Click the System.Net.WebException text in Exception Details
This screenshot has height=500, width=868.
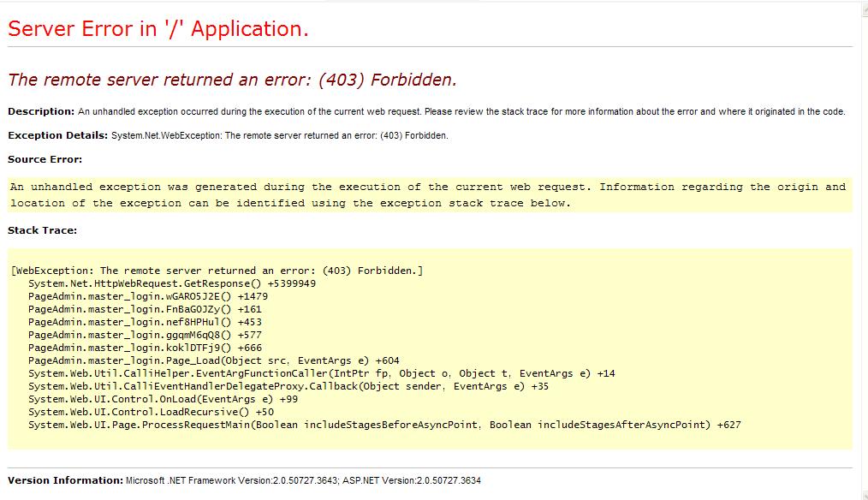[x=166, y=135]
